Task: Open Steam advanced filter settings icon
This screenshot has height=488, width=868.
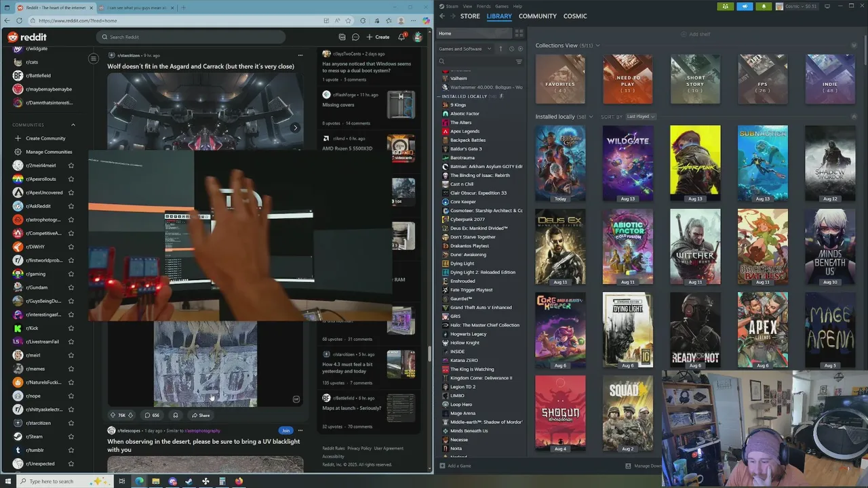Action: (519, 62)
